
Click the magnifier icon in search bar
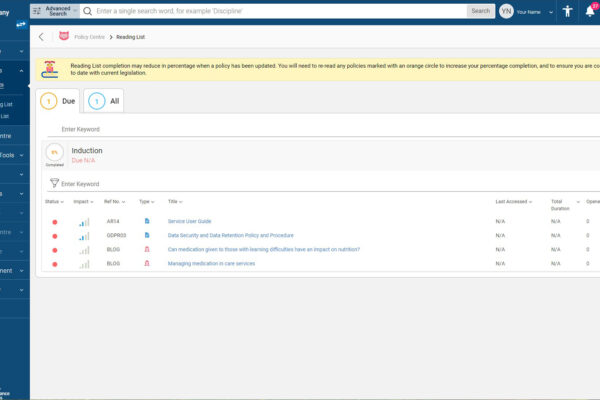click(x=88, y=11)
